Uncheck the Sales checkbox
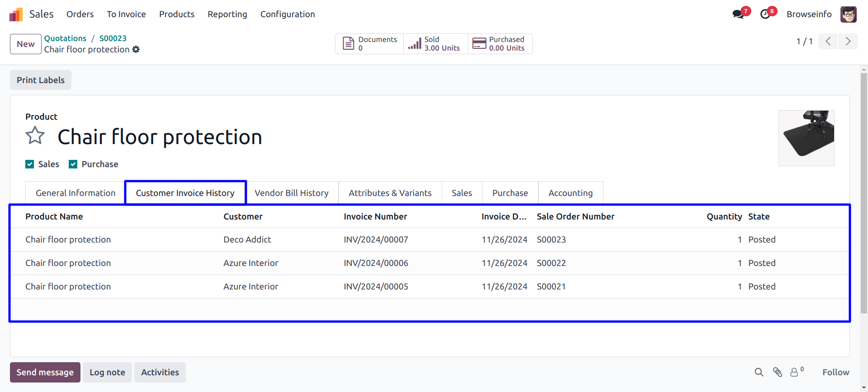868x392 pixels. pos(30,164)
